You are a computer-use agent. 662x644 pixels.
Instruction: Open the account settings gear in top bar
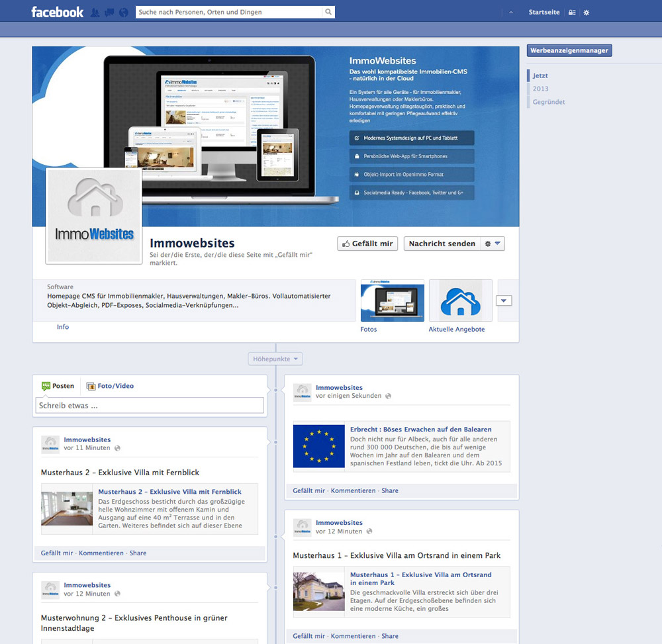coord(587,13)
